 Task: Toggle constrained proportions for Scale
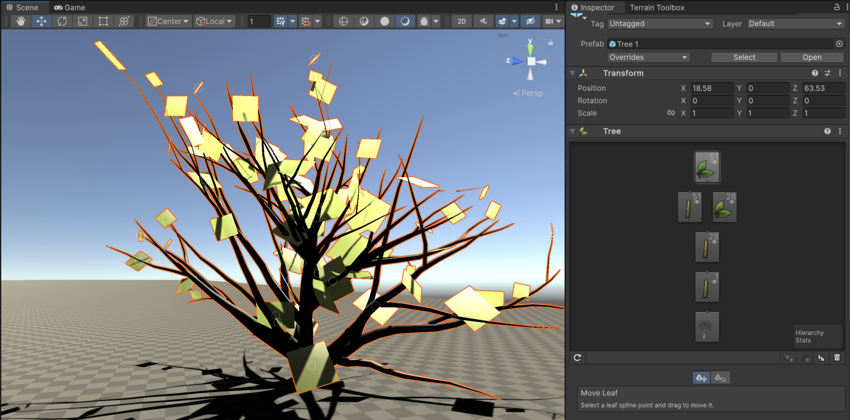671,113
